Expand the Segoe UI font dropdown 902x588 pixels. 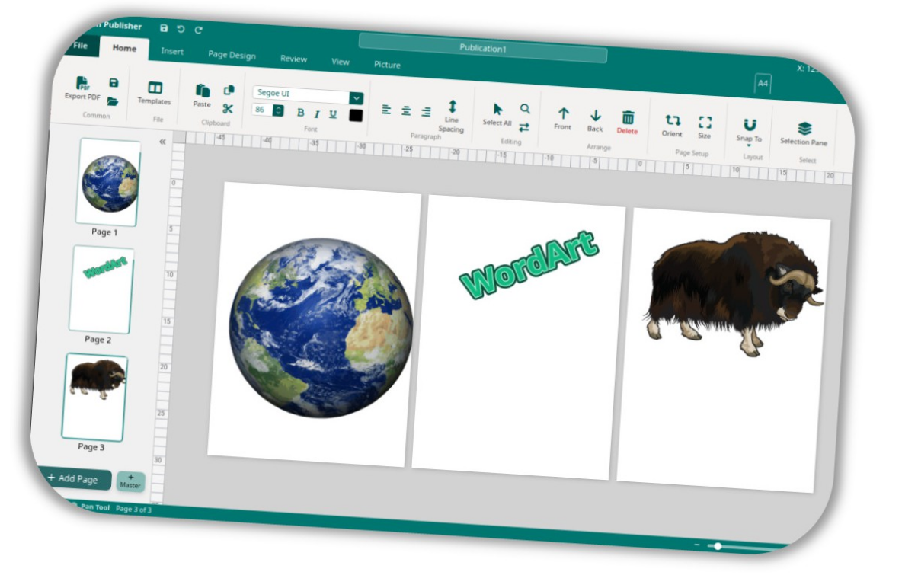[x=357, y=97]
